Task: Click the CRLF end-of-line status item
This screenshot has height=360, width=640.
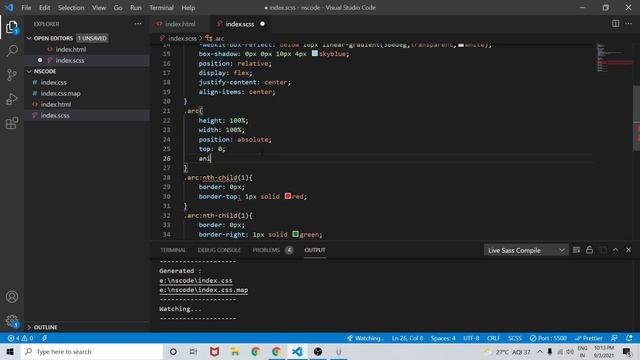Action: tap(493, 338)
